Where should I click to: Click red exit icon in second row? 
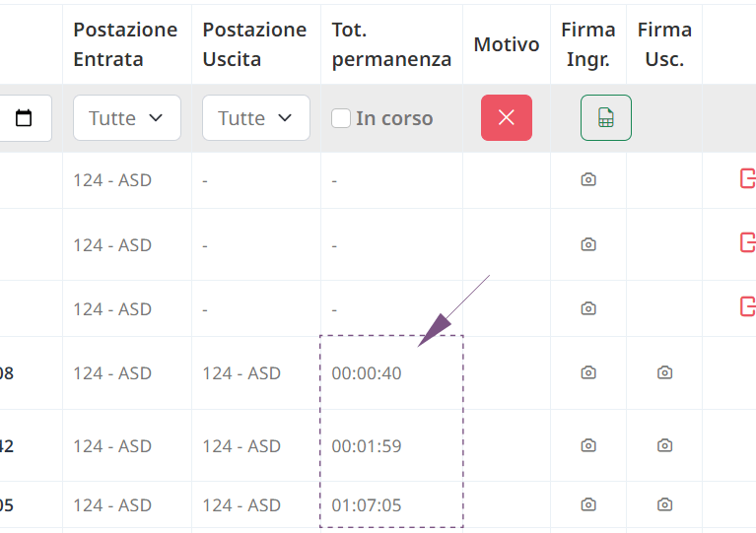(748, 242)
